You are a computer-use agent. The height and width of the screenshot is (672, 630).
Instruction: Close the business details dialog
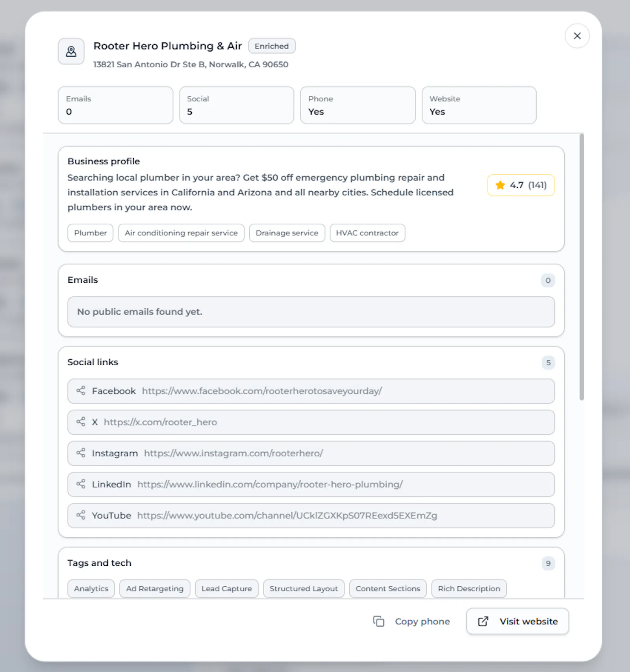[577, 36]
